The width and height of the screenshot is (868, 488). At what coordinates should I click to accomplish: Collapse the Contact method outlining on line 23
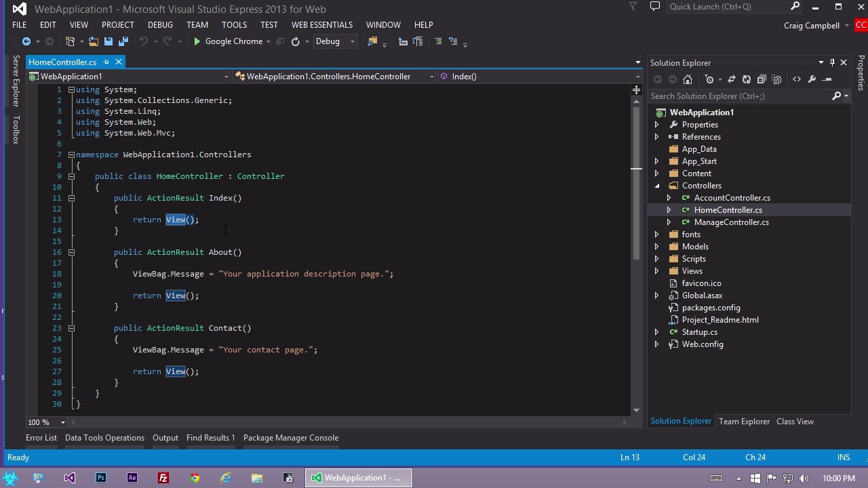click(x=71, y=328)
